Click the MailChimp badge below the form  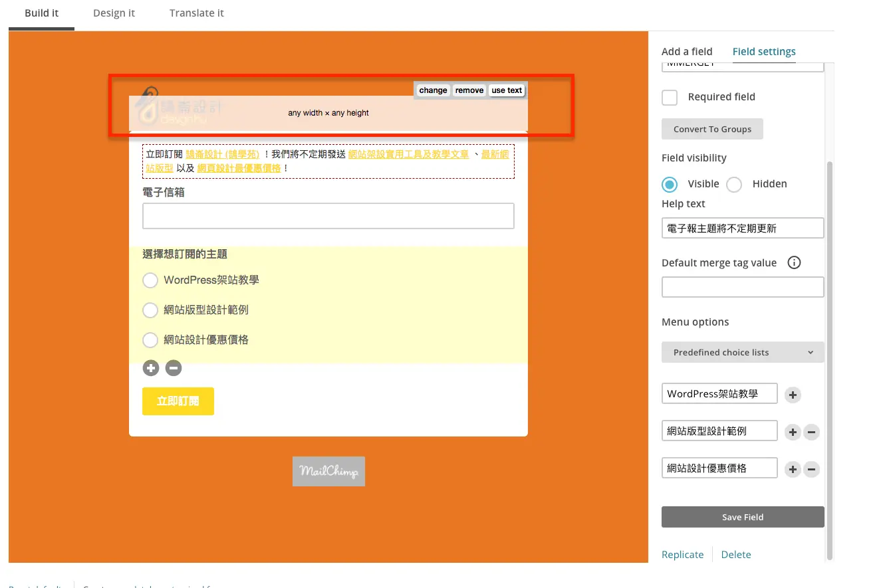(328, 471)
